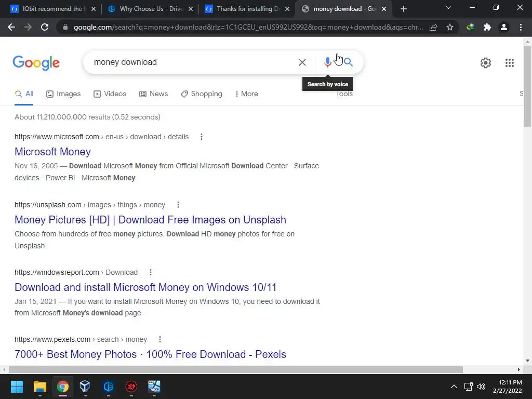Viewport: 532px width, 399px height.
Task: Bookmark this page with the star icon
Action: click(x=449, y=27)
